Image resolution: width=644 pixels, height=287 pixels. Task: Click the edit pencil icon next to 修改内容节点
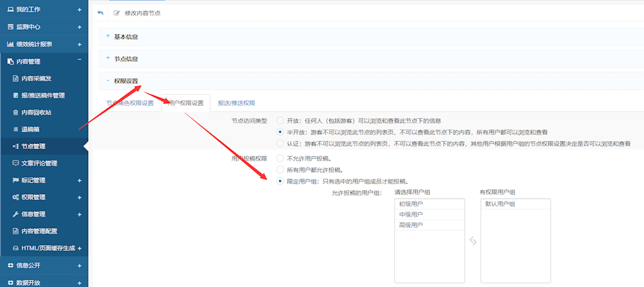[117, 13]
